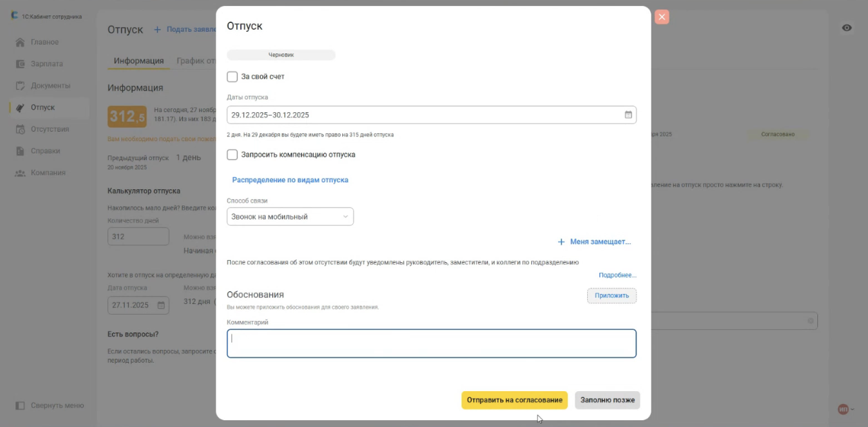Enable the За свой счет checkbox
Viewport: 868px width, 427px height.
[x=232, y=77]
